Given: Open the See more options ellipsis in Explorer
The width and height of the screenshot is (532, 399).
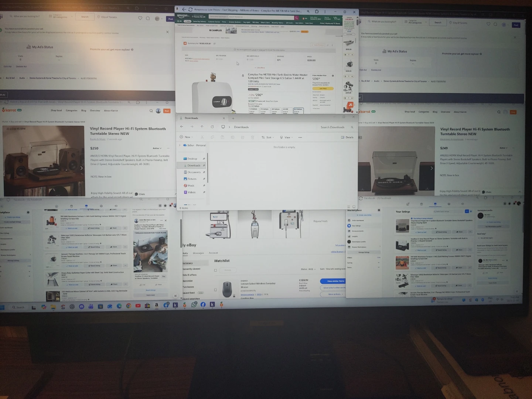Looking at the screenshot, I should [x=300, y=137].
